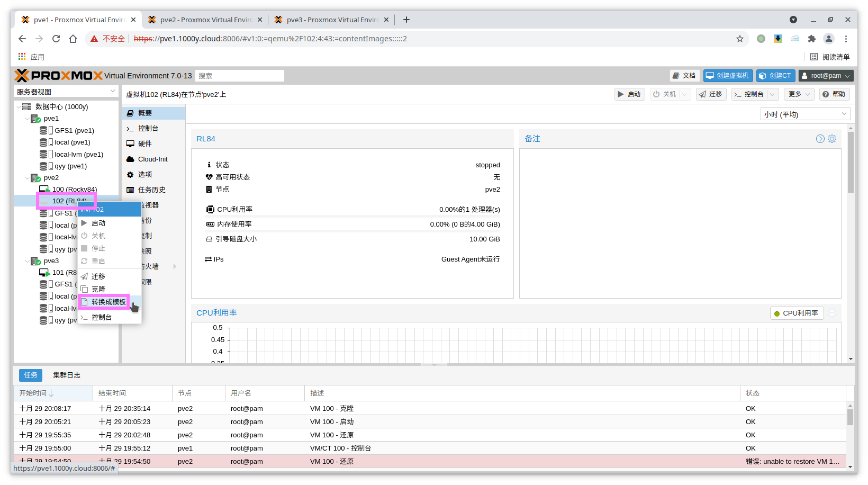Click the browser home icon
This screenshot has width=868, height=485.
(x=73, y=39)
